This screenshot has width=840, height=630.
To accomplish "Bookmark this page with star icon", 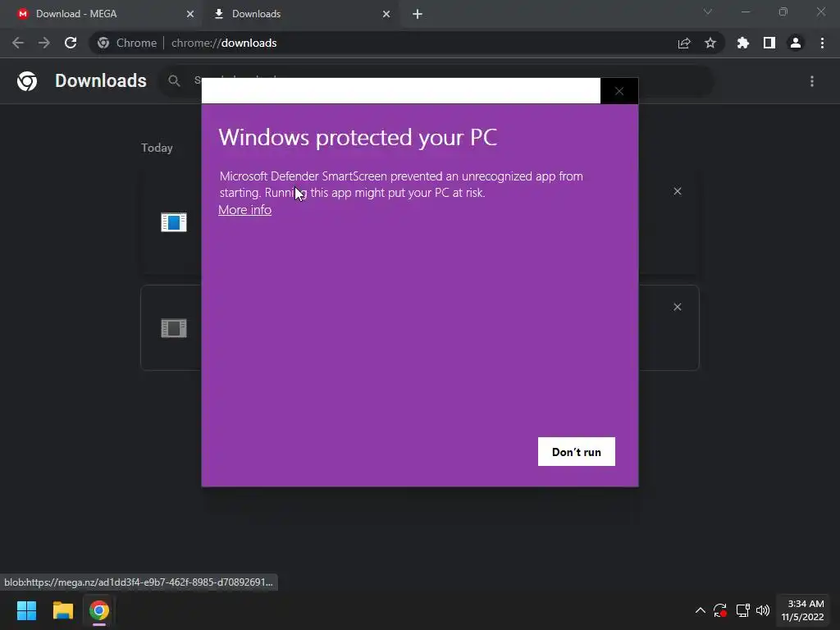I will coord(710,43).
